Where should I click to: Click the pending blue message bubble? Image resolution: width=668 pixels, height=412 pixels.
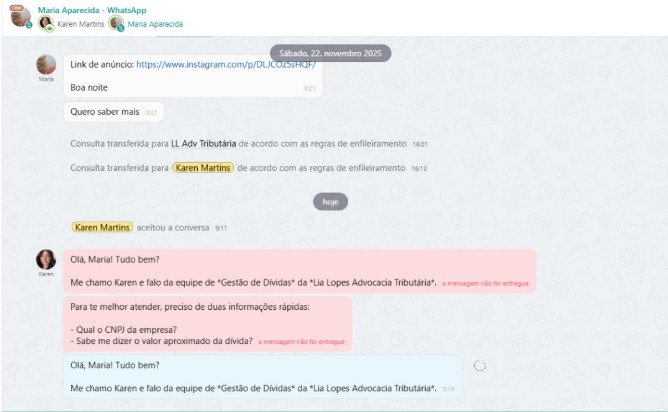pos(263,377)
